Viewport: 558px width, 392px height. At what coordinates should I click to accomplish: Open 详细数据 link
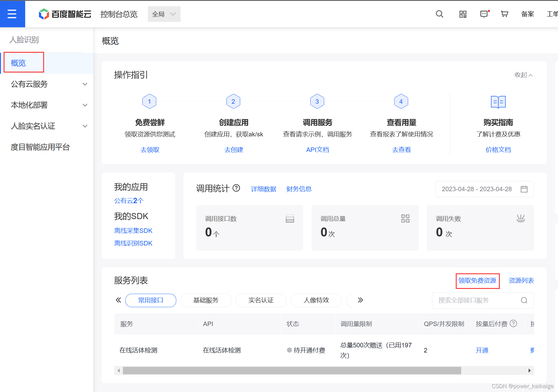(x=264, y=189)
